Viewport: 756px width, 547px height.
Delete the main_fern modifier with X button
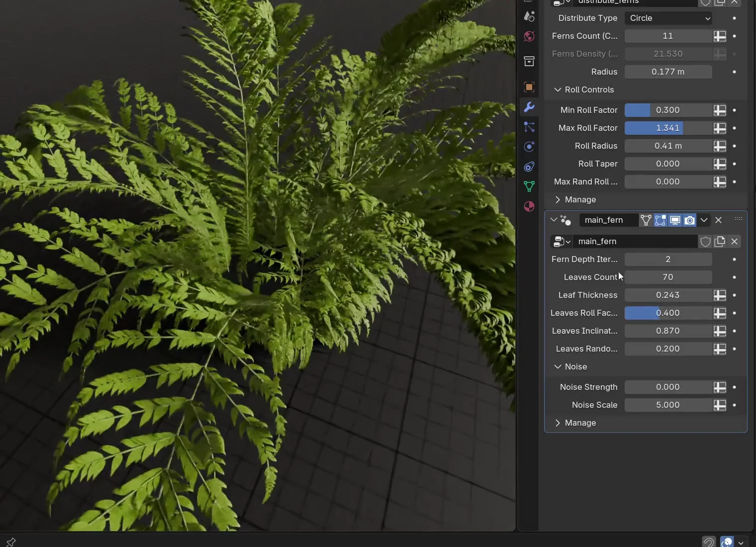point(718,220)
